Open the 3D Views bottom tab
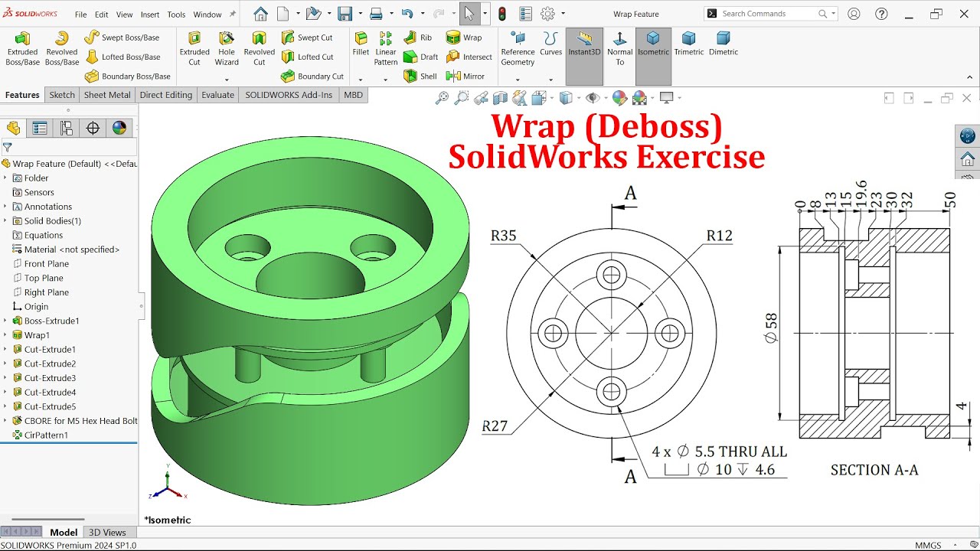 pyautogui.click(x=107, y=533)
